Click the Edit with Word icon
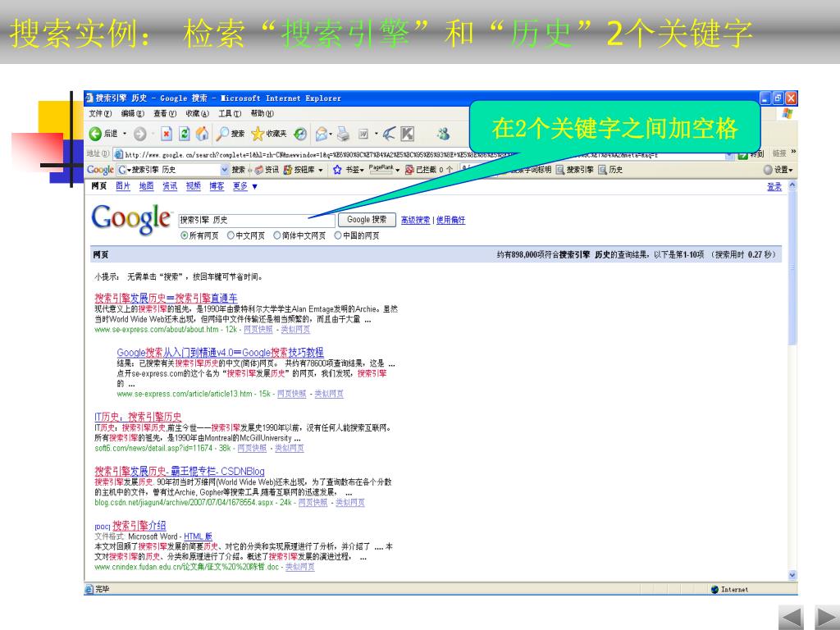The height and width of the screenshot is (630, 840). tap(363, 134)
